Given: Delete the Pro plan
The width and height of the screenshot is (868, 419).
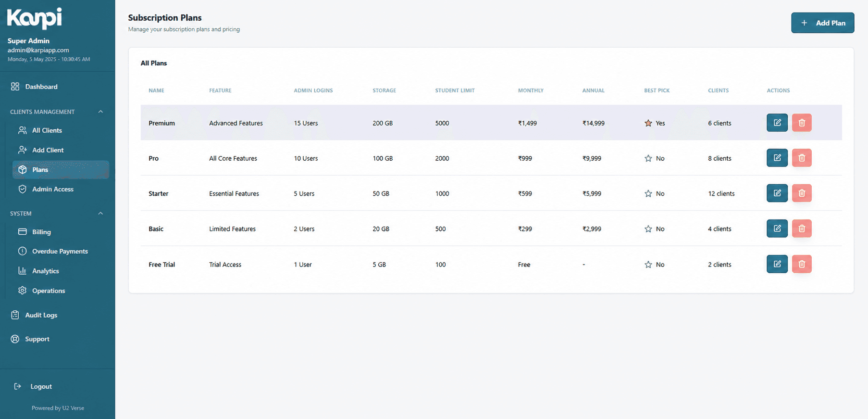Looking at the screenshot, I should click(802, 158).
